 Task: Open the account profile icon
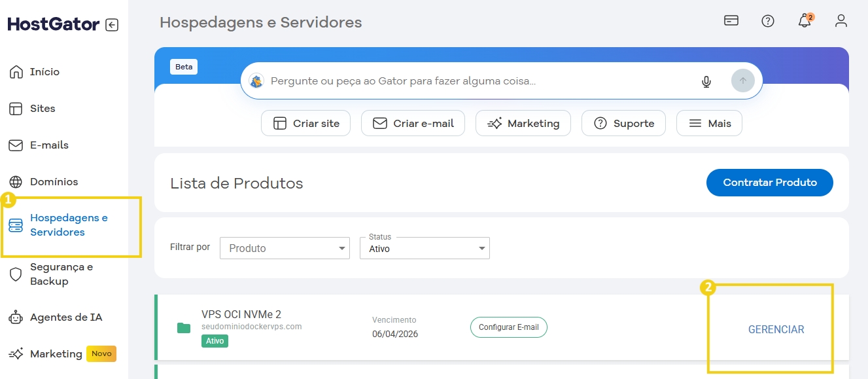point(841,21)
